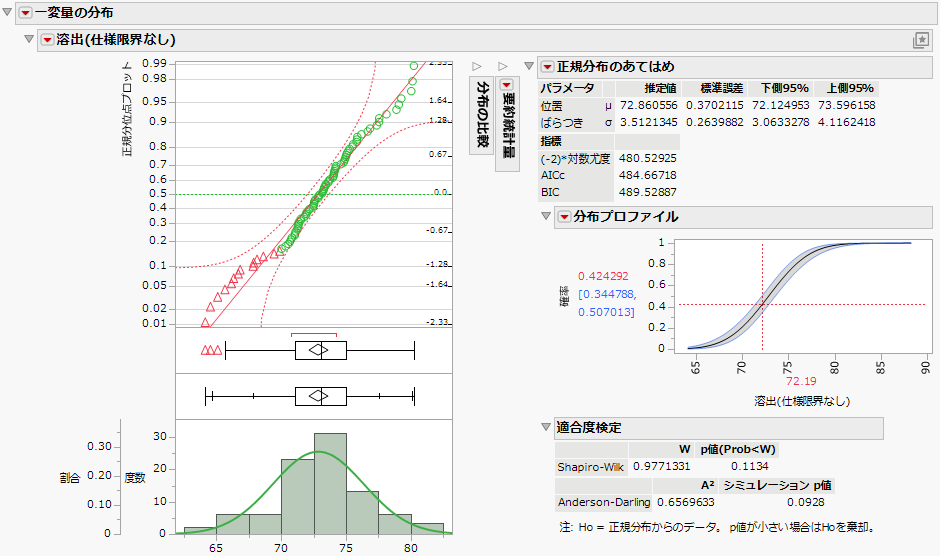Click the simulated p-value 0.0928
This screenshot has width=940, height=556.
(x=806, y=502)
